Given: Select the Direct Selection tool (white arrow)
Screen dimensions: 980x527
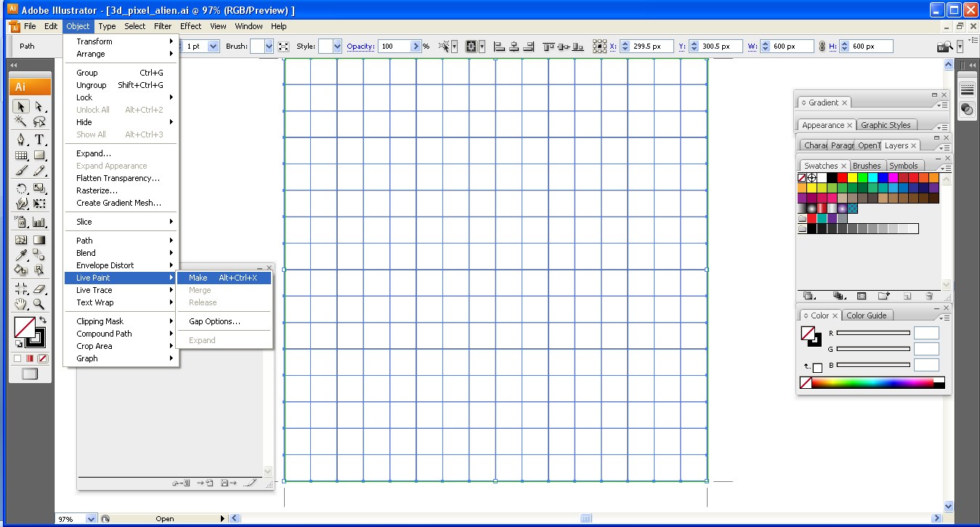Looking at the screenshot, I should pyautogui.click(x=39, y=107).
